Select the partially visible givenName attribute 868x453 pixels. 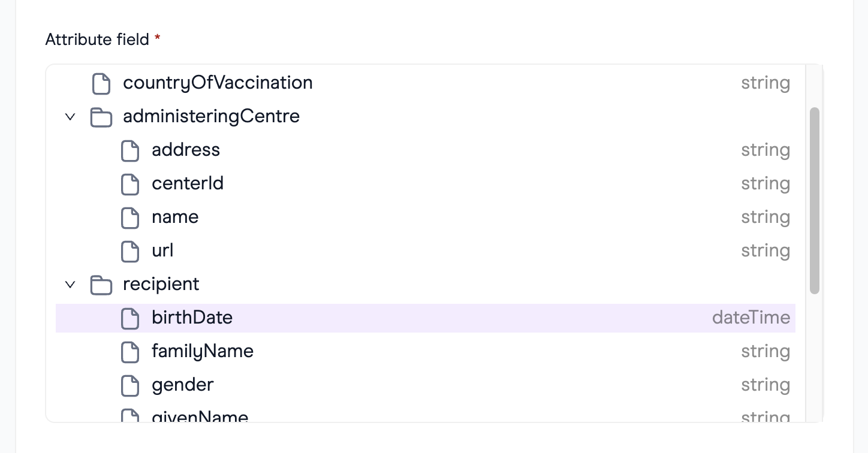[x=426, y=414]
